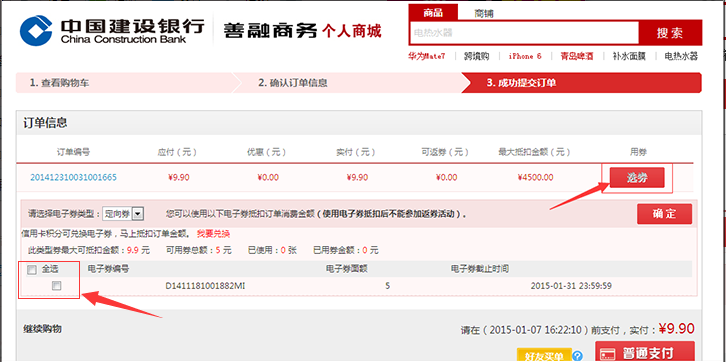Switch to the 商品 search tab
Screen dimensions: 726x362
point(433,12)
